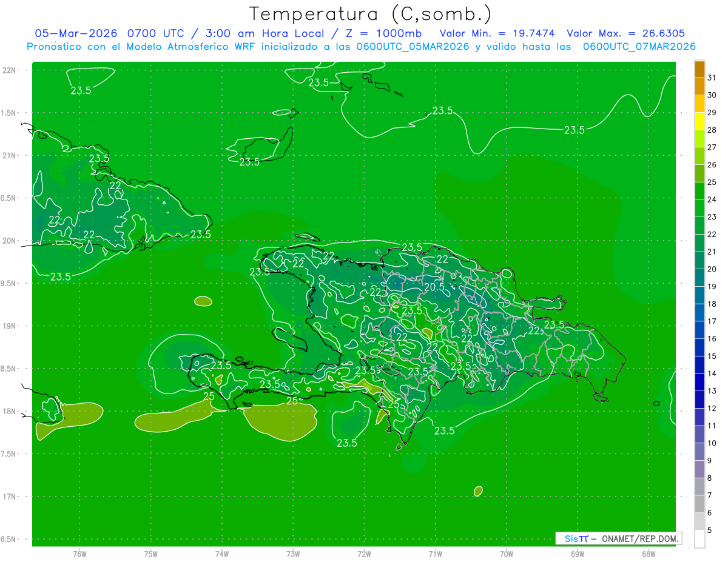The height and width of the screenshot is (562, 728).
Task: Click the color scale label "21"
Action: (712, 252)
